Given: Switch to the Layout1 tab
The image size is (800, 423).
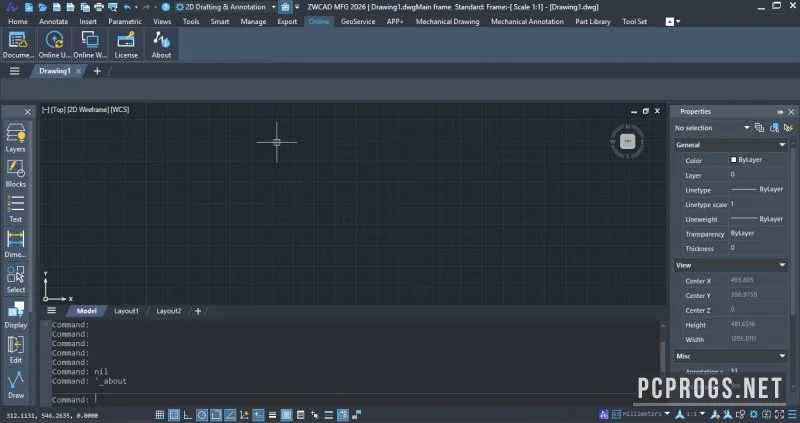Looking at the screenshot, I should tap(126, 311).
